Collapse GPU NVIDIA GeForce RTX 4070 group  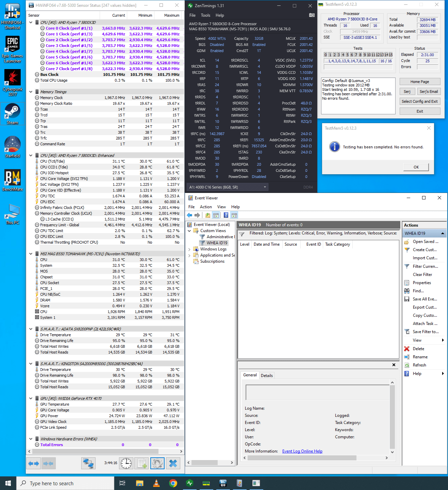click(x=31, y=398)
